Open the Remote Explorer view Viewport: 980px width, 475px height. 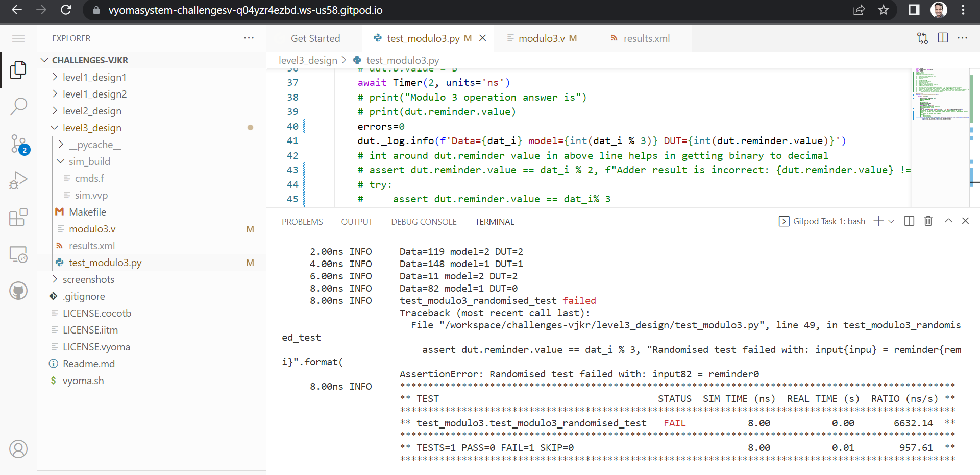tap(18, 254)
